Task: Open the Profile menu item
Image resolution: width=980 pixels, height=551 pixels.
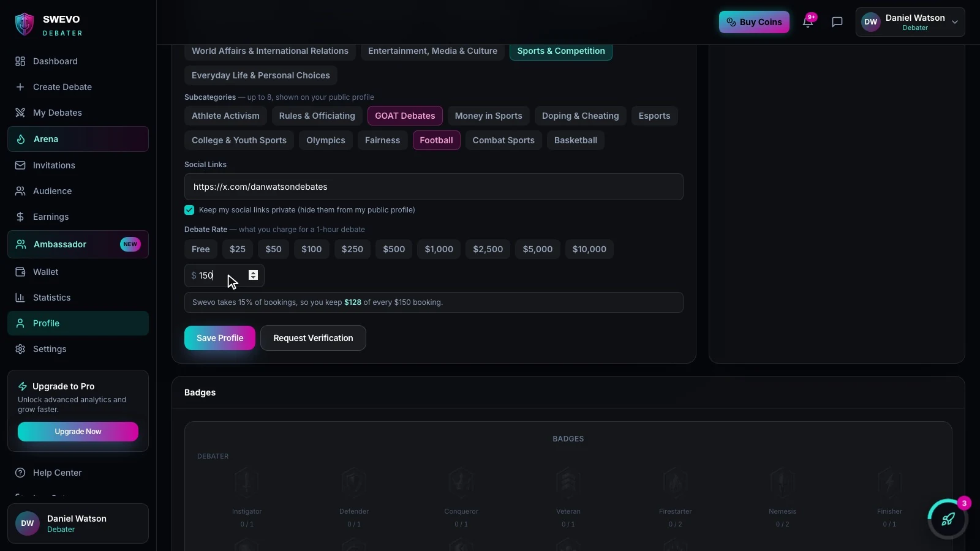Action: pos(78,323)
